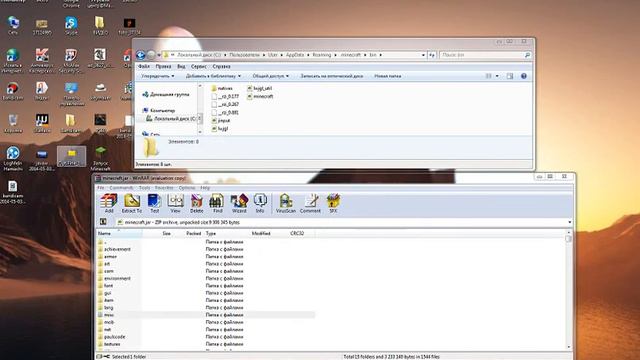Click the Test icon in WinRAR
Screen dimensions: 640x360
coord(154,203)
